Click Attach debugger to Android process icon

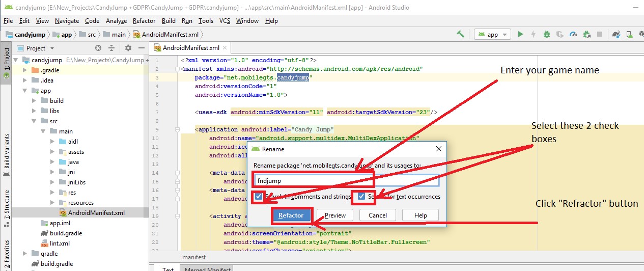pos(586,34)
